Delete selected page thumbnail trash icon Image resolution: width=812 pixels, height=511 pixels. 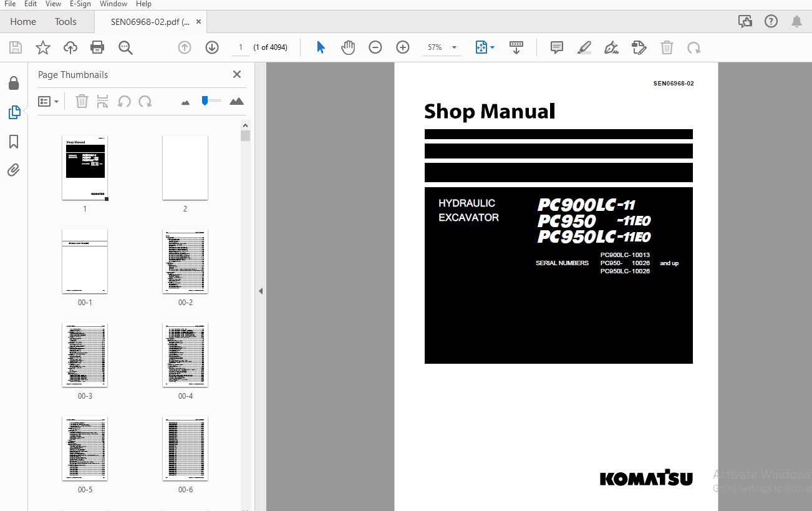pyautogui.click(x=82, y=101)
